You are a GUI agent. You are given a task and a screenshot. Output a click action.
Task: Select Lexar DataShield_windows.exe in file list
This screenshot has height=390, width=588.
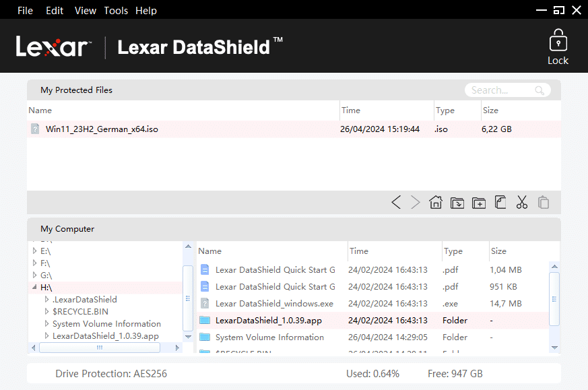pos(274,304)
